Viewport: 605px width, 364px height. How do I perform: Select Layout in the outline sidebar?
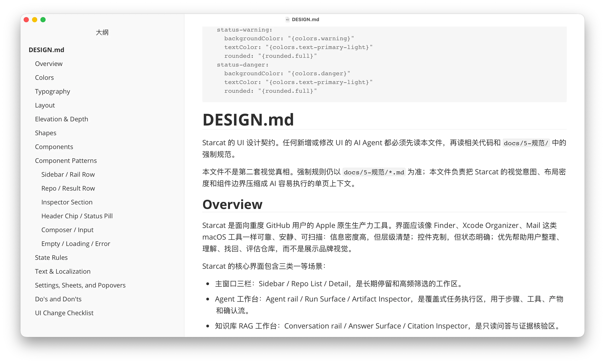(45, 105)
